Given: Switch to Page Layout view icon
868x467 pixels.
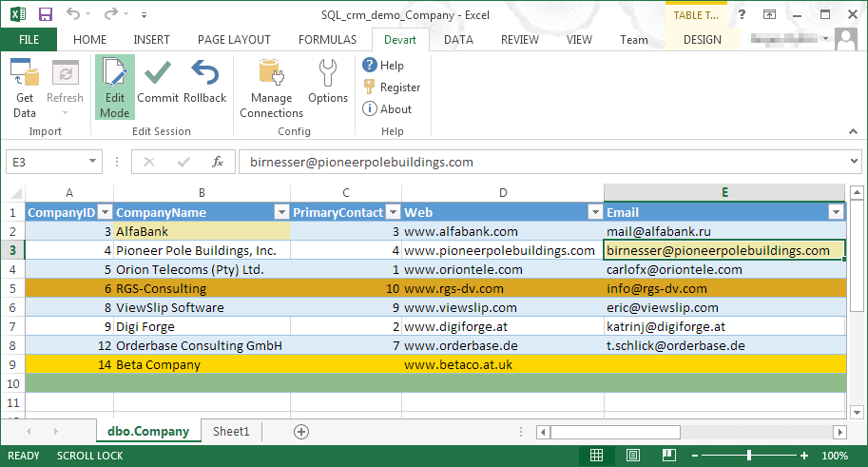Looking at the screenshot, I should click(633, 456).
